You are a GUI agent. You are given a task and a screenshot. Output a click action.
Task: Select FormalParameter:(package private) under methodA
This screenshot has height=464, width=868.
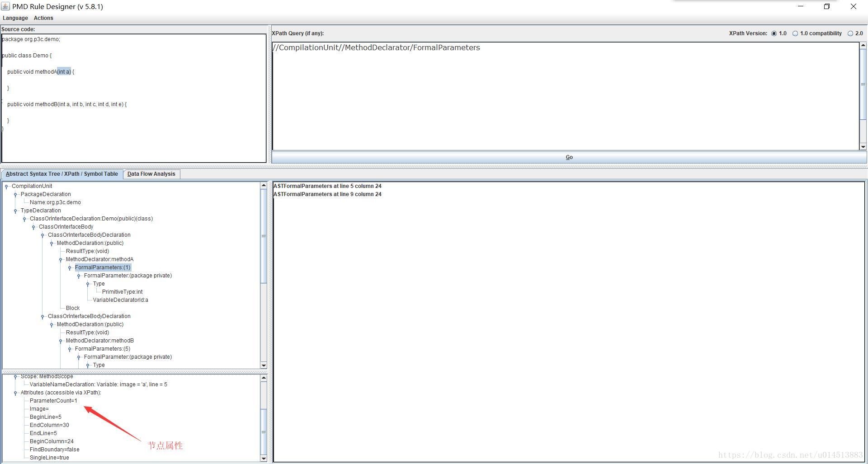pyautogui.click(x=128, y=276)
